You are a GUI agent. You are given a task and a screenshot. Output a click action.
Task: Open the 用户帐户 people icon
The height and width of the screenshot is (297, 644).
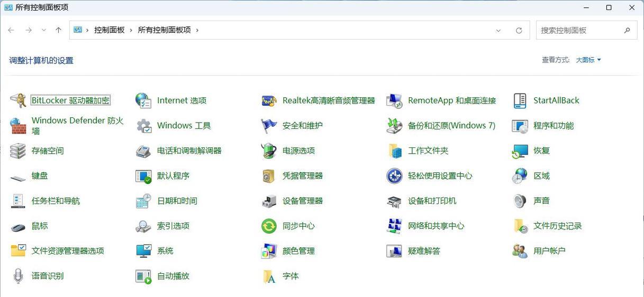pyautogui.click(x=520, y=251)
